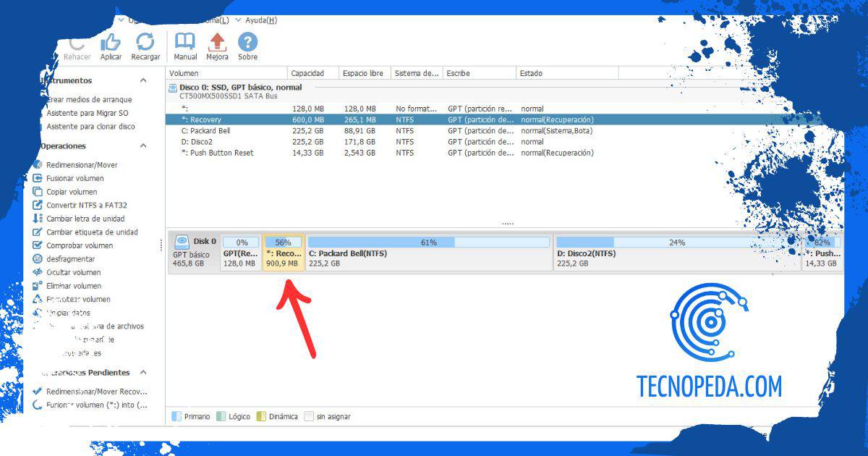Screen dimensions: 868x456
Task: Click the Comprobar volumen checkmark icon
Action: (38, 245)
